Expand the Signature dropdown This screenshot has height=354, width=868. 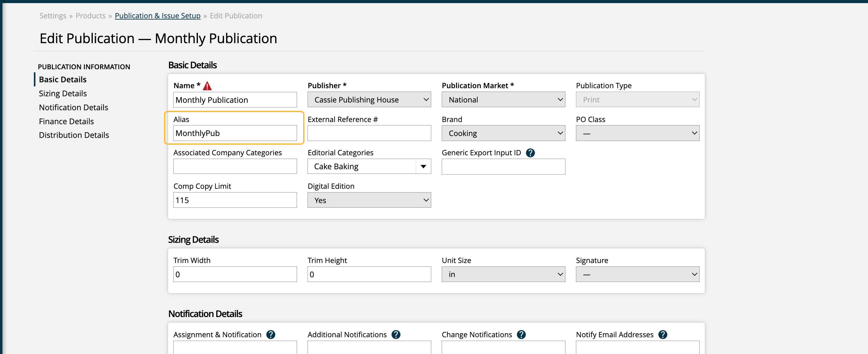[637, 275]
